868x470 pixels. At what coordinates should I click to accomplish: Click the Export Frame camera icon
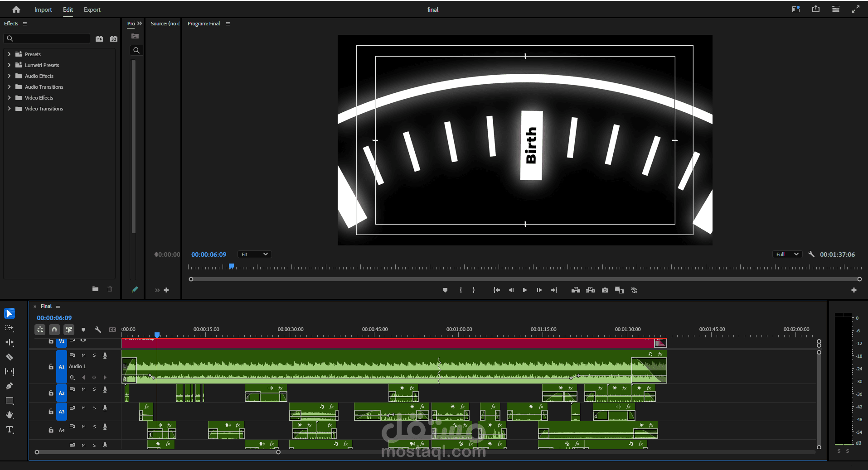605,290
